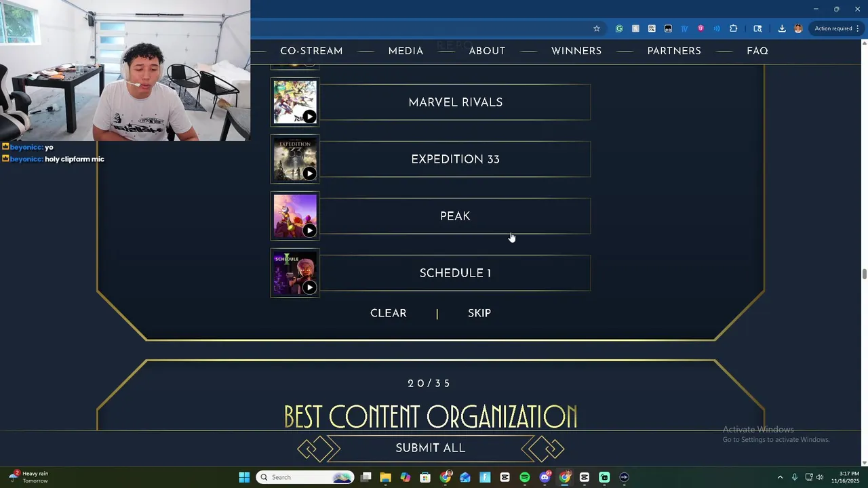This screenshot has width=868, height=488.
Task: Open the CO-STREAM nav item
Action: (x=311, y=51)
